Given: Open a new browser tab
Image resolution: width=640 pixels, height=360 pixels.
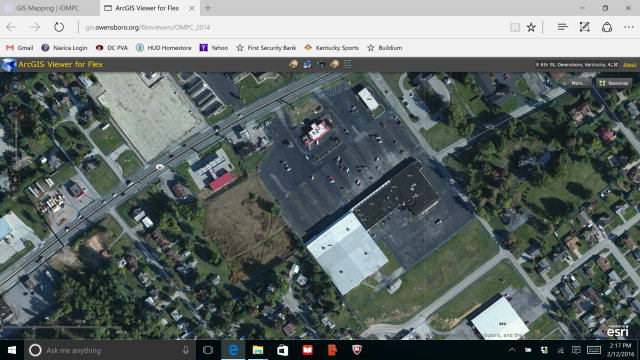Looking at the screenshot, I should [x=208, y=8].
